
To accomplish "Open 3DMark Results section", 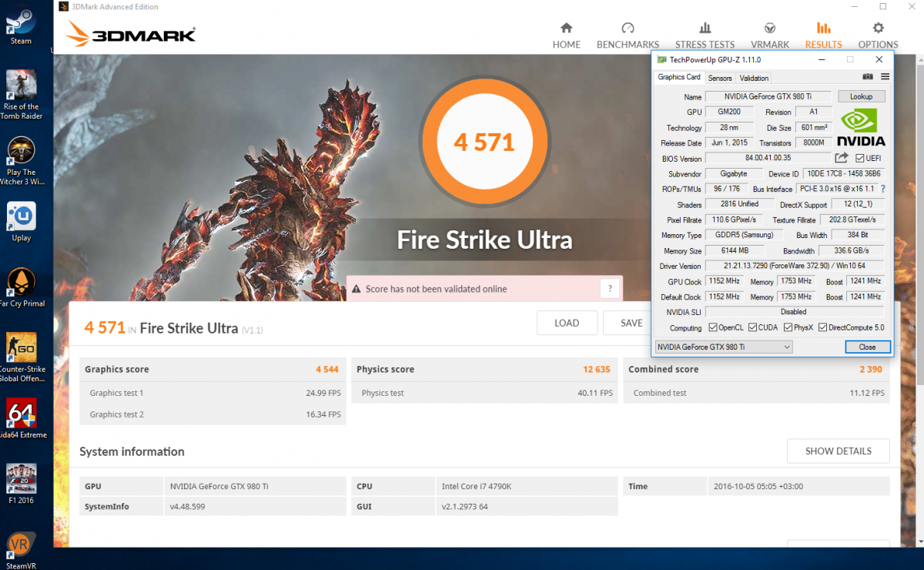I will click(823, 35).
